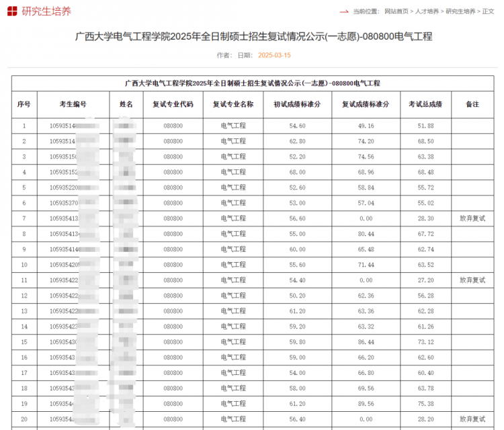Screen dimensions: 504x430
Task: Click retest score 63.36 in row 13
Action: tap(366, 311)
